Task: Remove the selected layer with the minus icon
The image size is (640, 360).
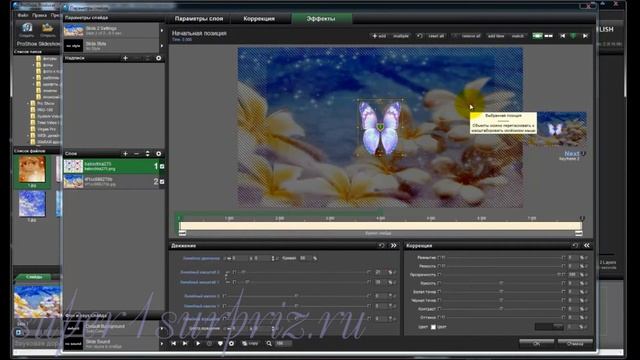Action: coord(136,154)
